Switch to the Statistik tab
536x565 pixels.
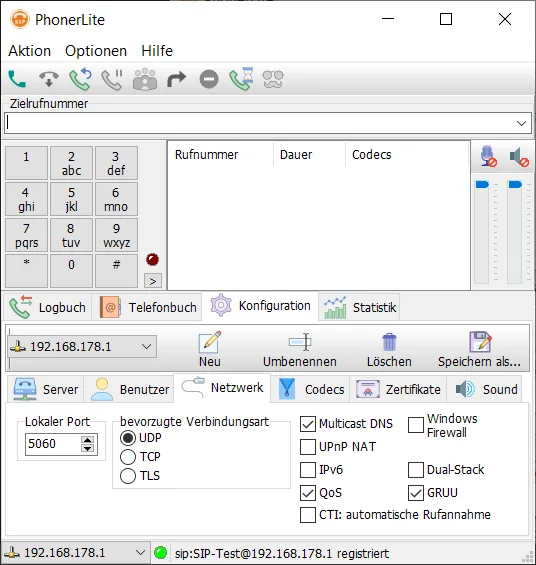359,307
